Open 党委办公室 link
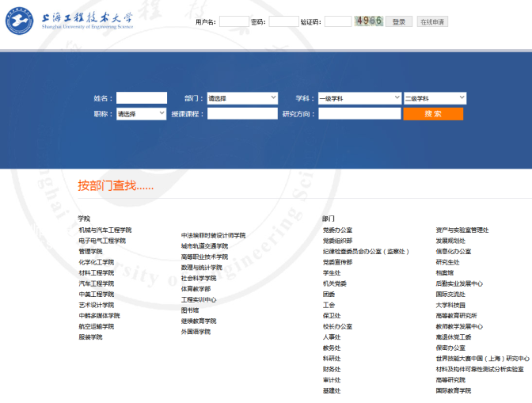The height and width of the screenshot is (403, 532). click(x=337, y=230)
